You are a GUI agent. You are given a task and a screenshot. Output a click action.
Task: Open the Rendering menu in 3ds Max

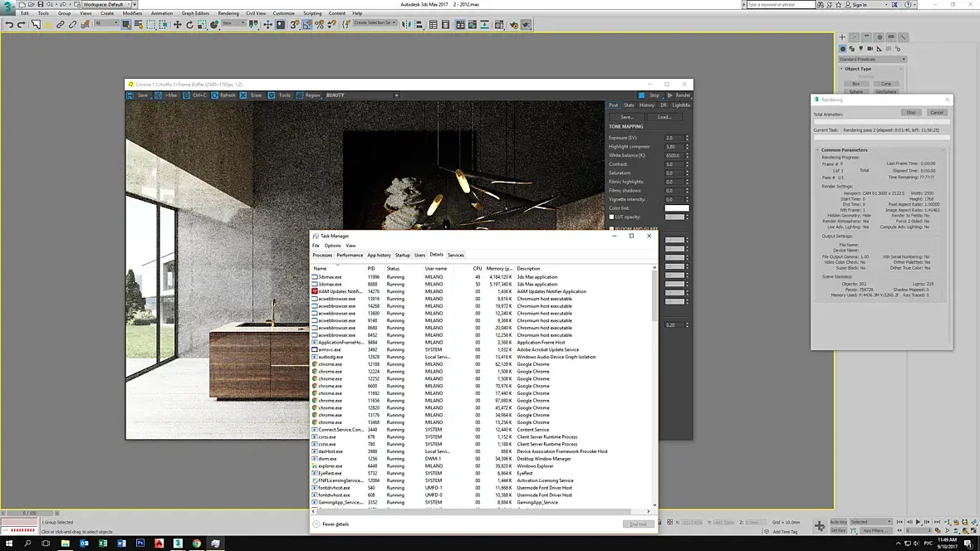point(228,13)
